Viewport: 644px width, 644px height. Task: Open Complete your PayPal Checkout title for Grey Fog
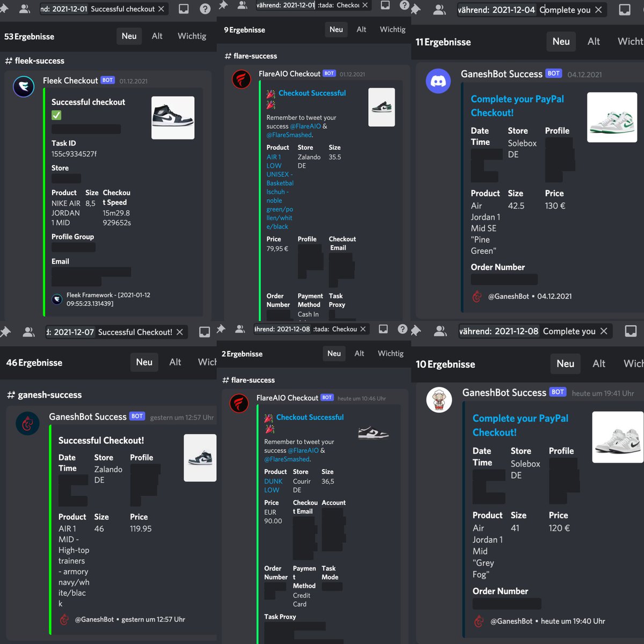tap(520, 425)
